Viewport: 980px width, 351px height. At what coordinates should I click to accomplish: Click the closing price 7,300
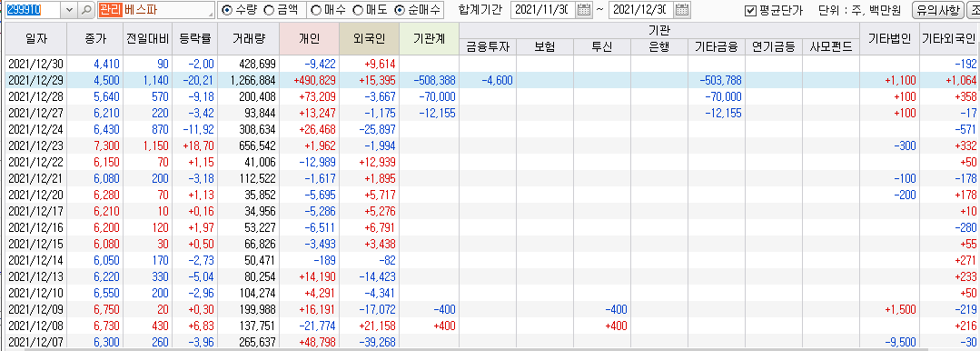[106, 145]
